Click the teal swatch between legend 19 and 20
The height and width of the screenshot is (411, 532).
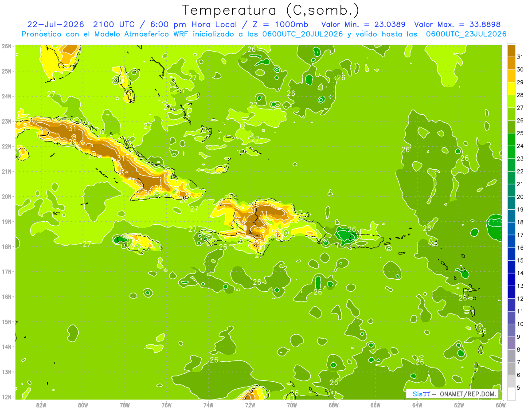(x=511, y=203)
